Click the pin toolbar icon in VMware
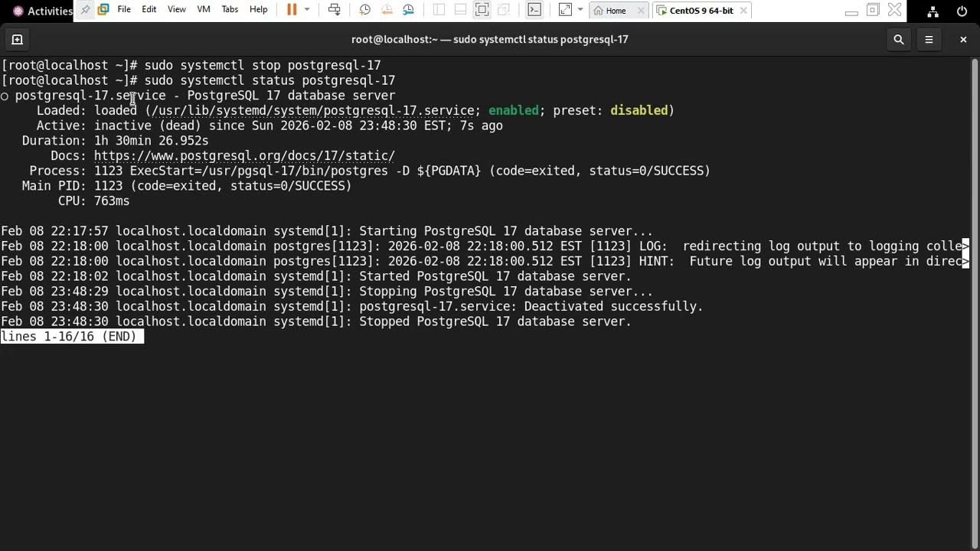Viewport: 980px width, 551px height. click(85, 10)
